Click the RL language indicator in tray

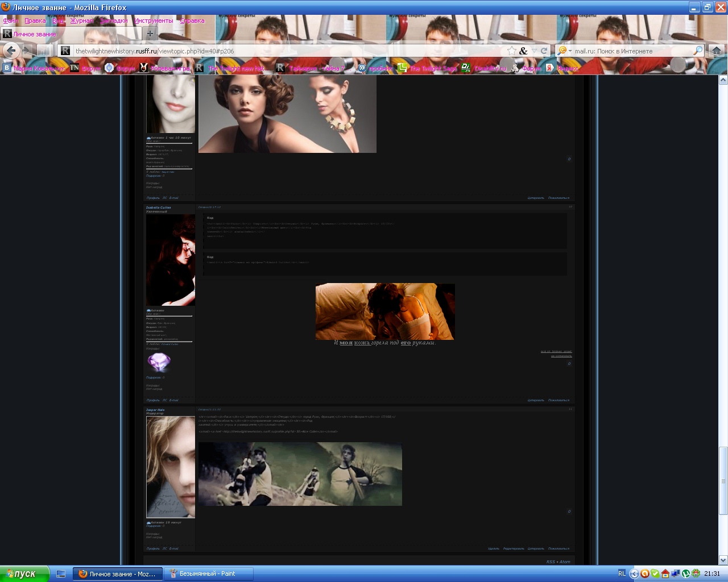tap(622, 573)
